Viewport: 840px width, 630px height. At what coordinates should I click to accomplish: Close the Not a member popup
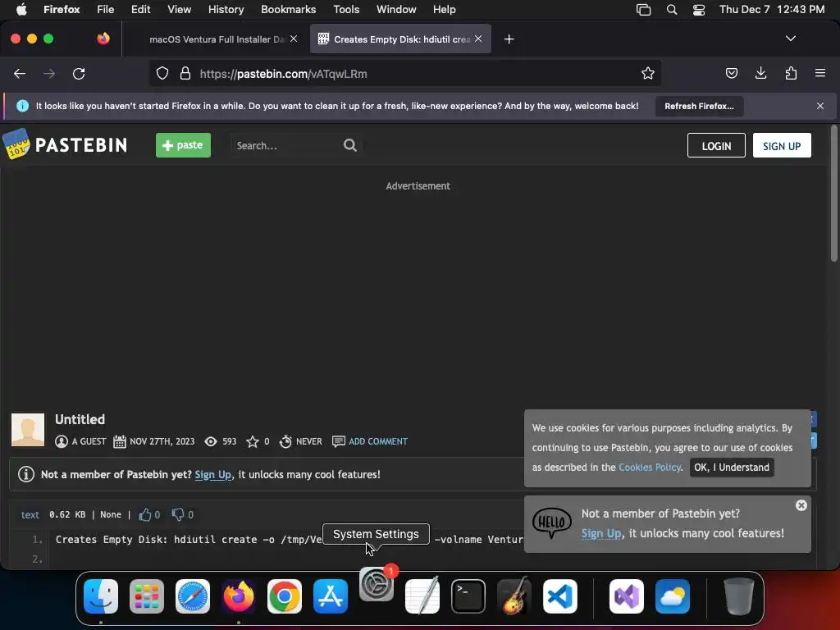click(801, 505)
